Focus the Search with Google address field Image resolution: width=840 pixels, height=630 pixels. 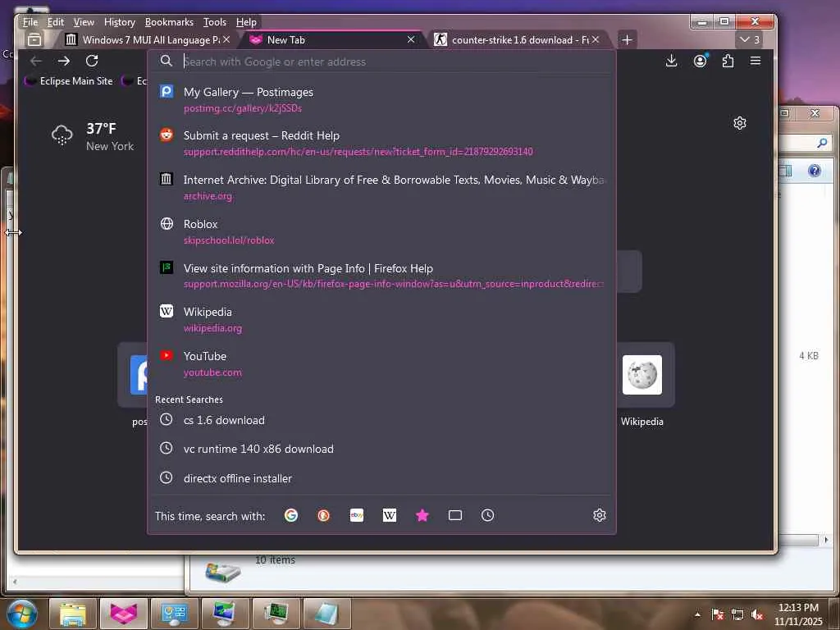point(381,62)
